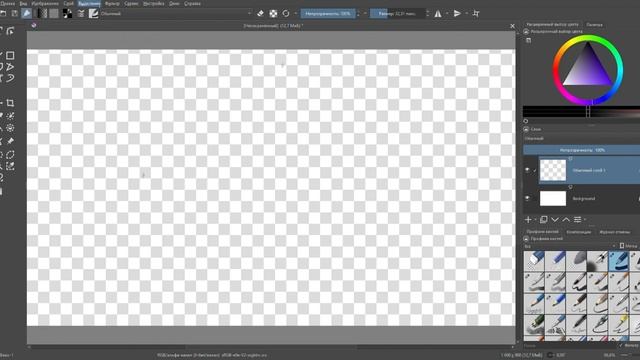Add a new layer with the plus icon

point(528,220)
